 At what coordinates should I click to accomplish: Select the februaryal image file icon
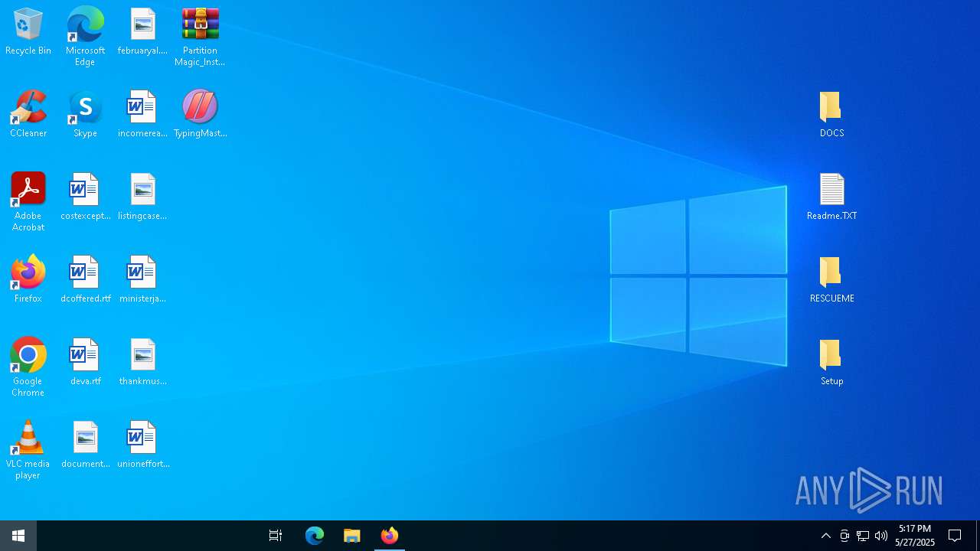(142, 32)
